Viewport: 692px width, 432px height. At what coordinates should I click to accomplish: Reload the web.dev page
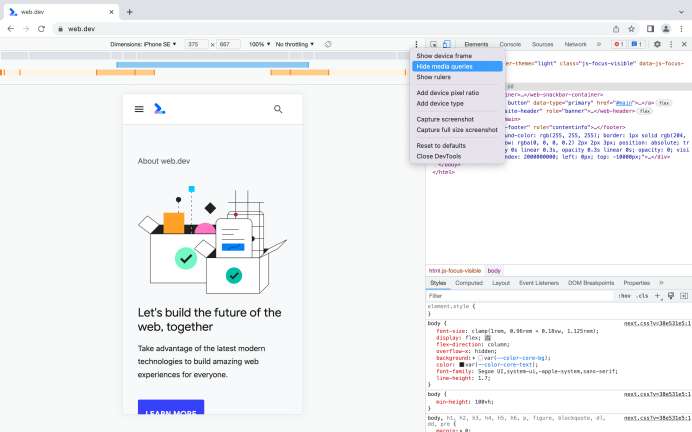tap(41, 29)
